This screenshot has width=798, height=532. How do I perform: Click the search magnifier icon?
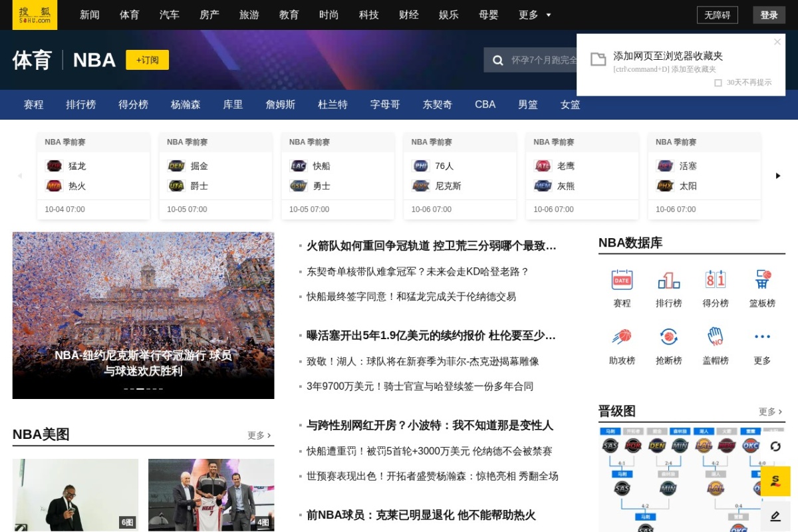pos(497,60)
